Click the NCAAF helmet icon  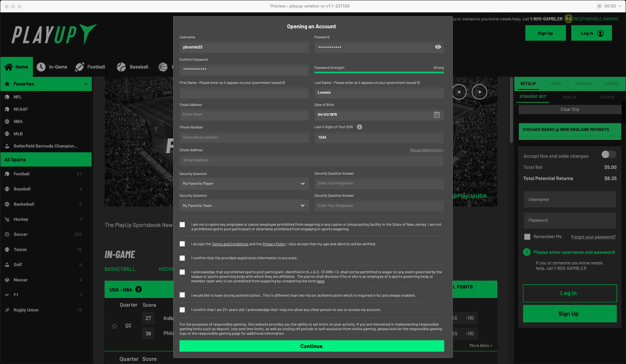tap(7, 109)
